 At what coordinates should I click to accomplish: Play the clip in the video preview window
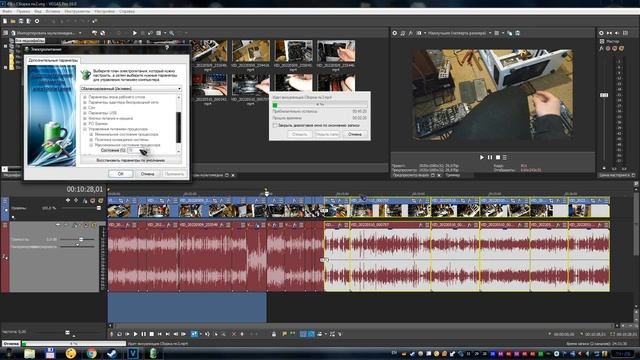tap(482, 157)
